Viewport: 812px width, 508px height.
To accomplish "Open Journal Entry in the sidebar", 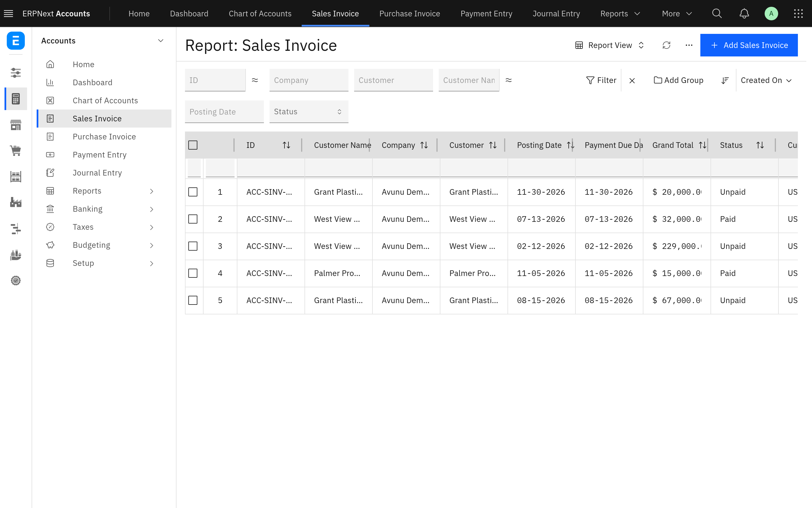I will coord(104,173).
